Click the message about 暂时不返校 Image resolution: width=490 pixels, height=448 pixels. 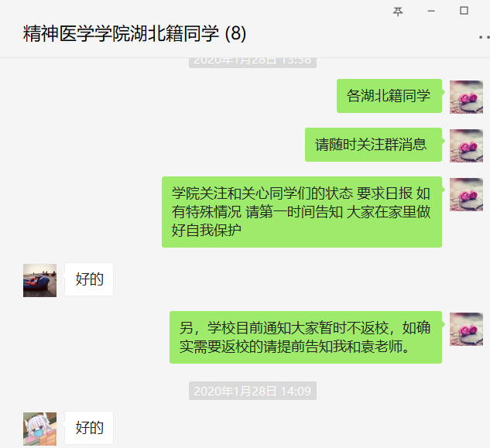coord(306,337)
